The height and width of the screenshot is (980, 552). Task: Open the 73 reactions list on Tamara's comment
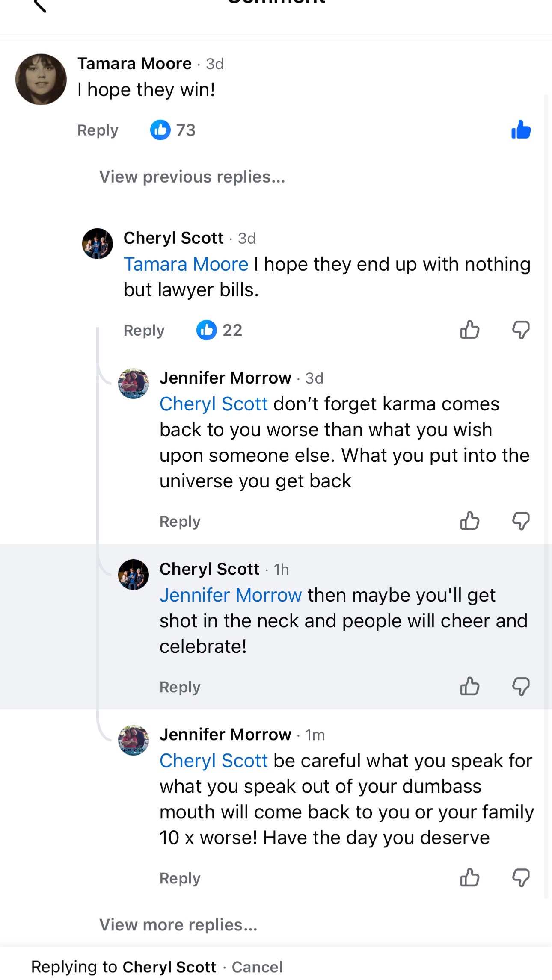tap(173, 130)
